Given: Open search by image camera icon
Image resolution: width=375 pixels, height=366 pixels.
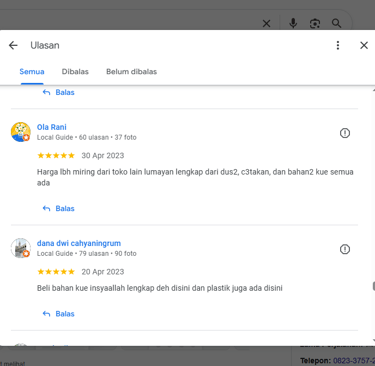Looking at the screenshot, I should (315, 23).
